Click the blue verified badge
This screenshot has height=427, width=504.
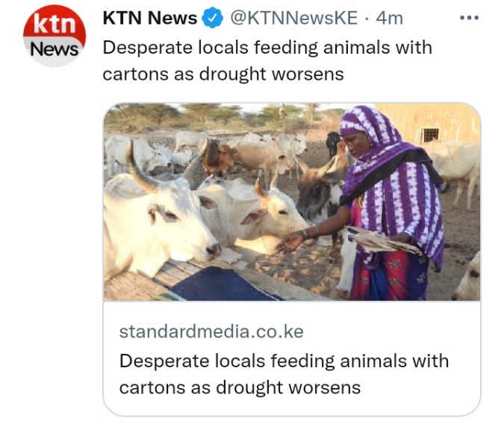pyautogui.click(x=212, y=18)
